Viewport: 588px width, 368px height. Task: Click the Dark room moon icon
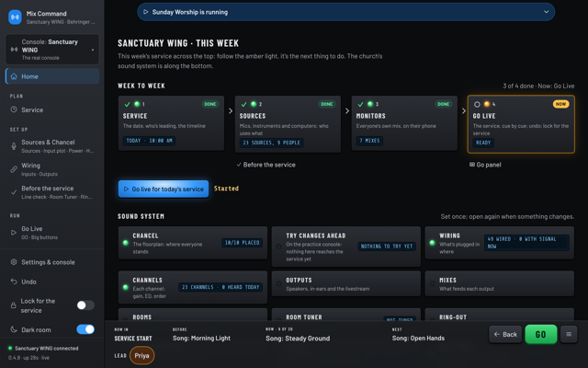pyautogui.click(x=14, y=329)
